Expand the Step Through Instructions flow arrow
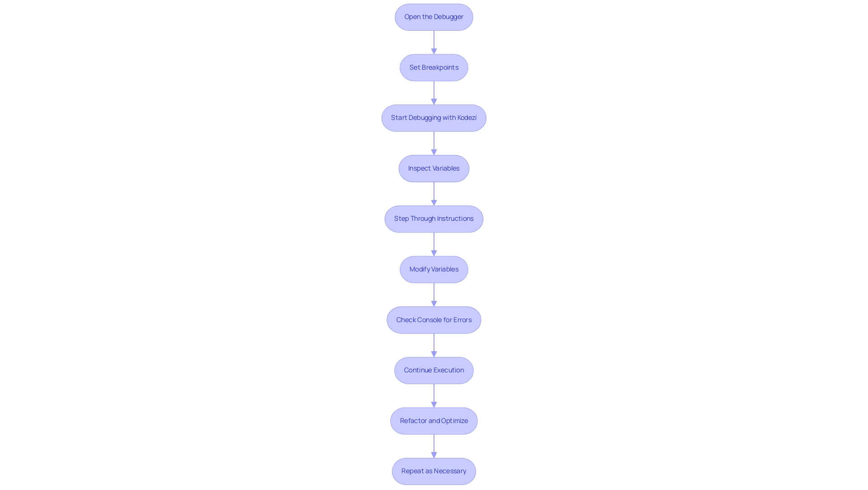This screenshot has width=868, height=490. point(434,243)
